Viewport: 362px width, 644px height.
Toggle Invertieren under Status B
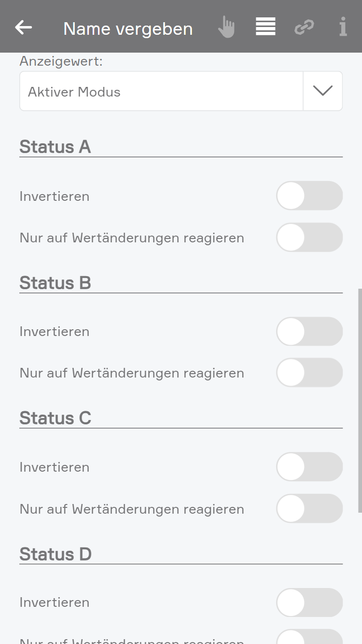pyautogui.click(x=309, y=332)
